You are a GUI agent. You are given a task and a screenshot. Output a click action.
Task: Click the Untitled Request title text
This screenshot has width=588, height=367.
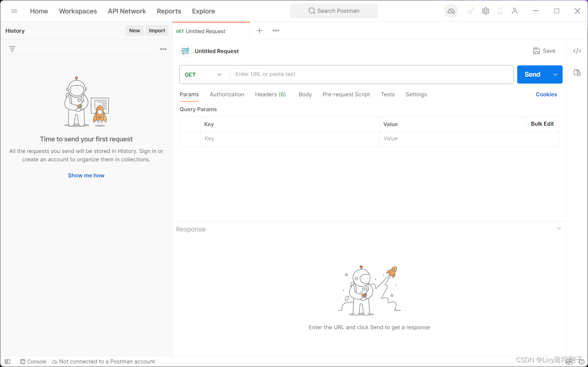pyautogui.click(x=217, y=51)
